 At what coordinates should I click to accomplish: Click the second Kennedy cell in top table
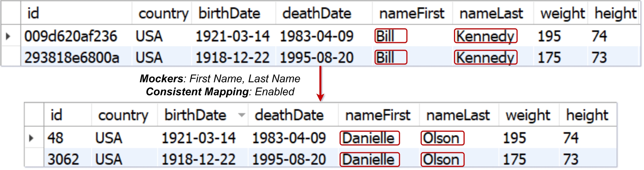tap(485, 58)
